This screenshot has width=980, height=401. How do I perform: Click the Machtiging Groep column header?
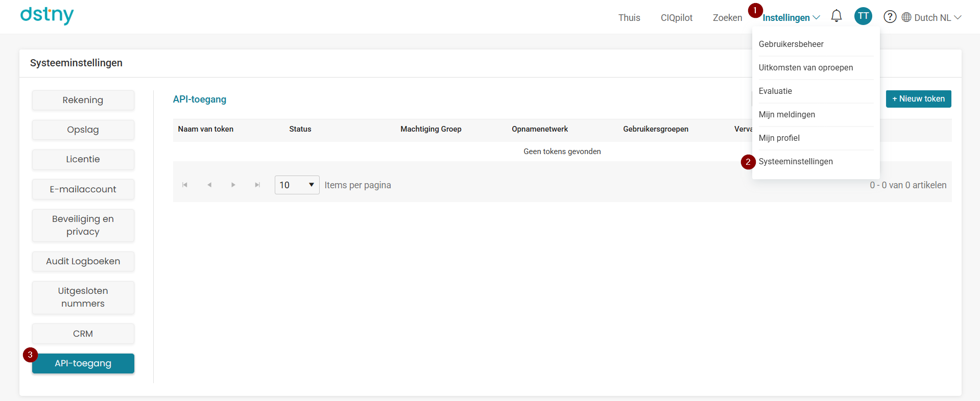(431, 129)
